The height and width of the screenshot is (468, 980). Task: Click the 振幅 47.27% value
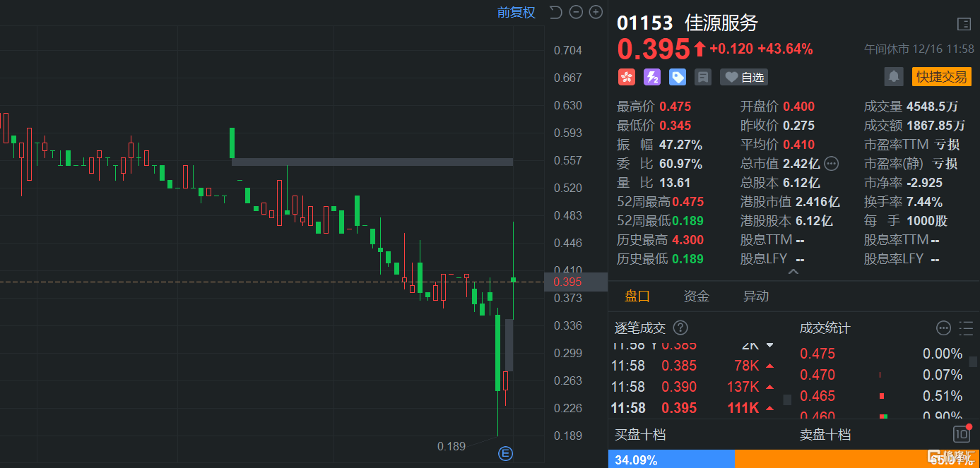[681, 145]
